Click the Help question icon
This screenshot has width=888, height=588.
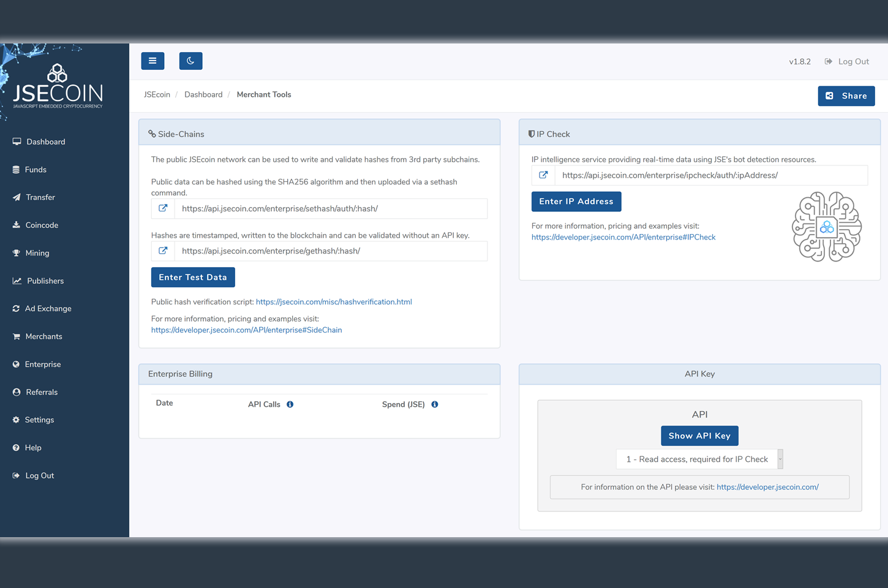pos(16,448)
